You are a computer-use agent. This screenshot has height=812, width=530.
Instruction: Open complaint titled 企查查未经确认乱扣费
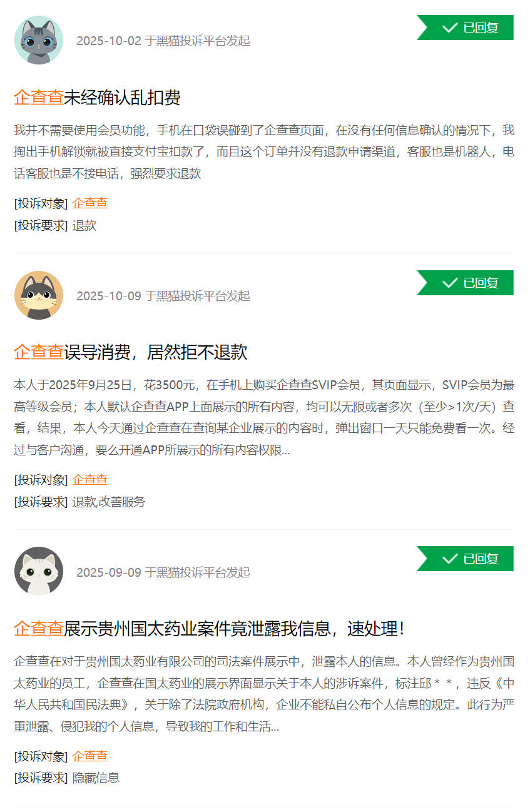point(98,98)
